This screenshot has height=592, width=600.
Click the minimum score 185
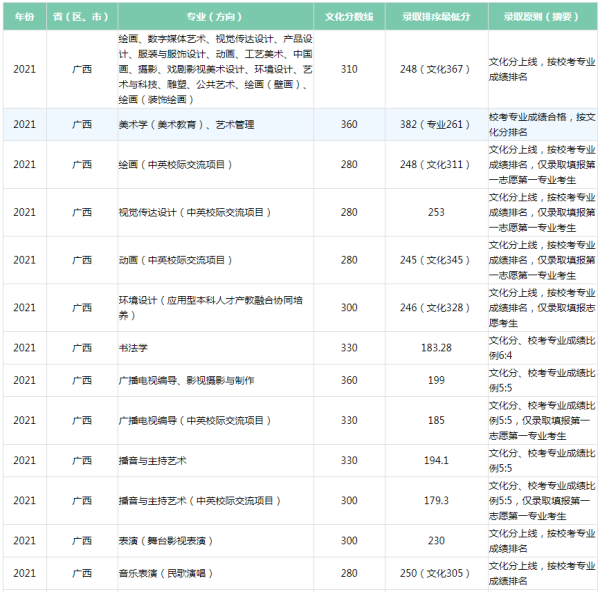436,421
